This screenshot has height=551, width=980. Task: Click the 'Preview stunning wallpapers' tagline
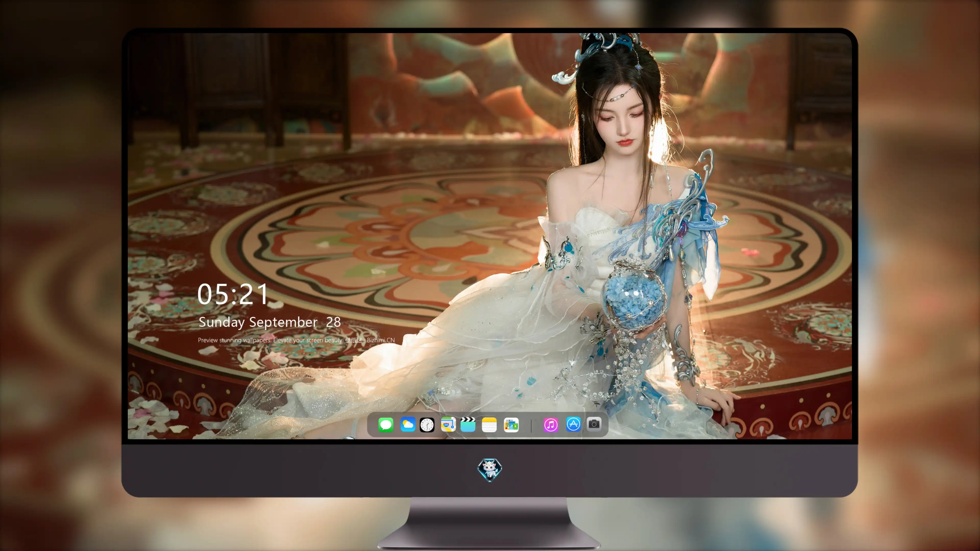click(x=296, y=340)
